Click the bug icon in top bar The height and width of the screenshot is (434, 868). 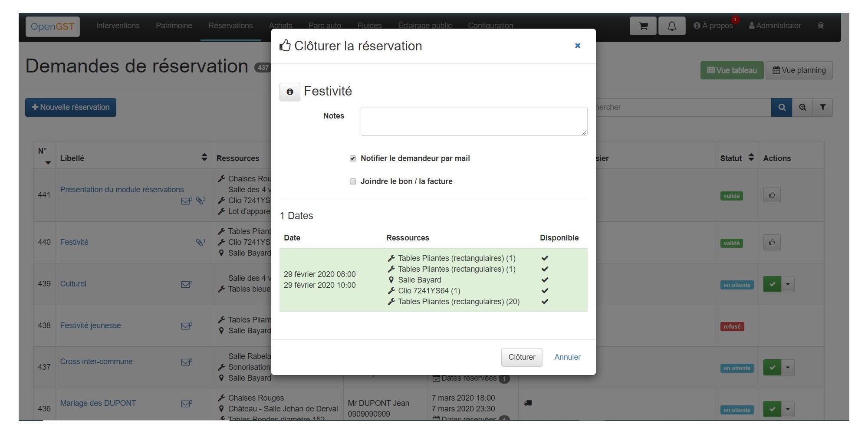[x=820, y=26]
